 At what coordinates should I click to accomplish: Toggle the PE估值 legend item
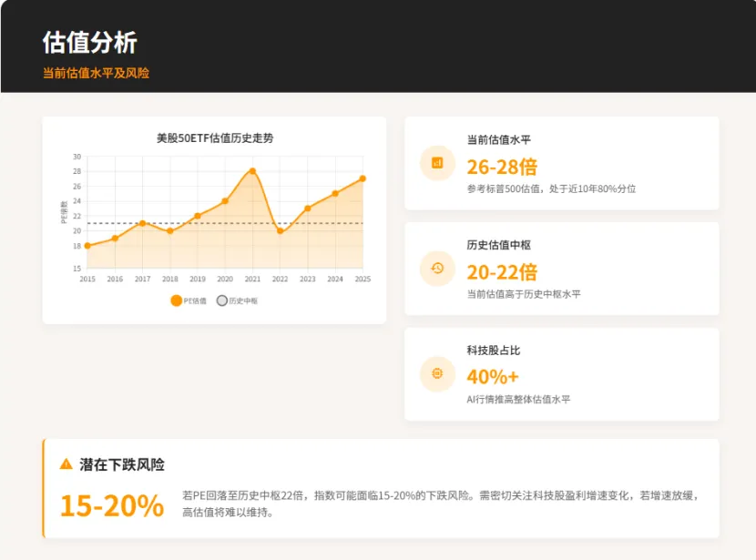[189, 300]
